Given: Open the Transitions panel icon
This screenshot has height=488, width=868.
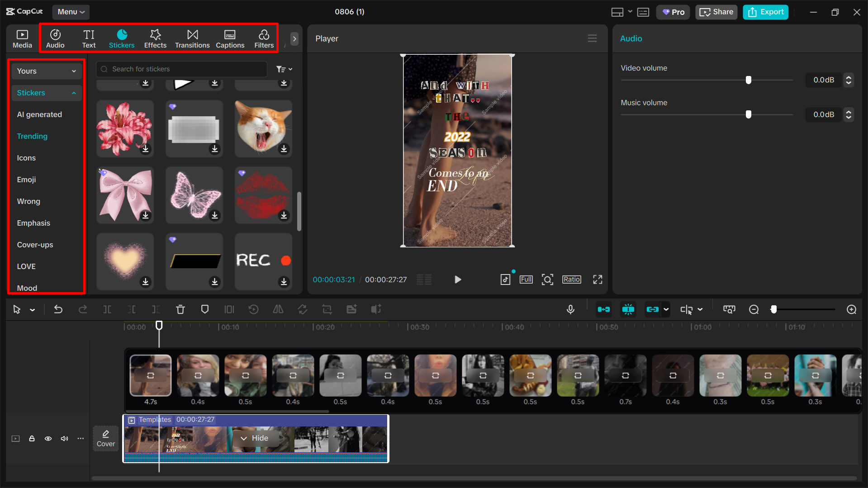Looking at the screenshot, I should pyautogui.click(x=192, y=38).
